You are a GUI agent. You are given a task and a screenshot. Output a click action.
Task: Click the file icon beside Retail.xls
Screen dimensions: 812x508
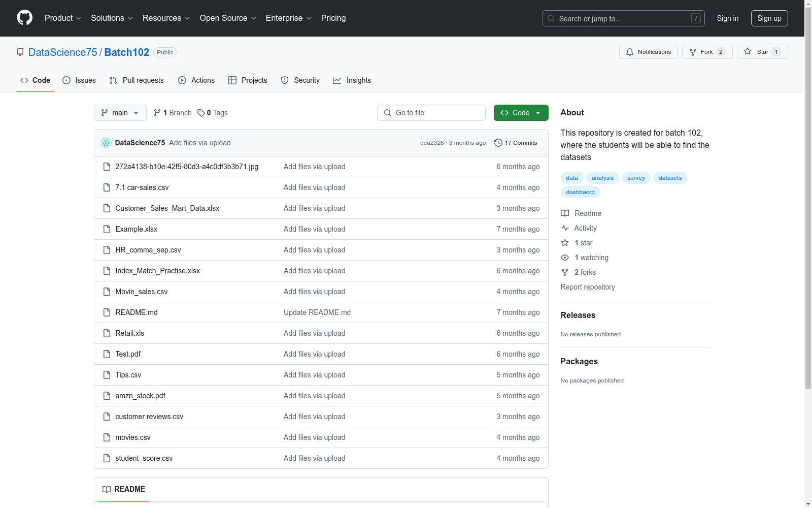[x=107, y=333]
